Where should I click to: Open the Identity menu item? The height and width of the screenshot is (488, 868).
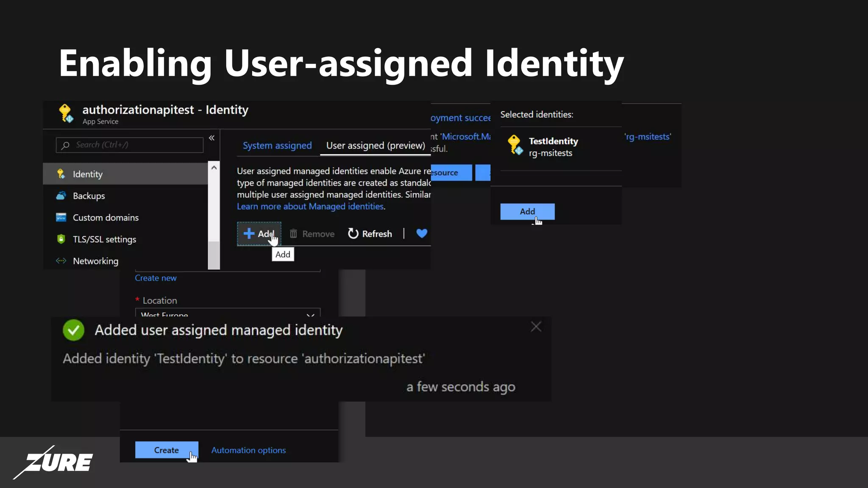(125, 174)
